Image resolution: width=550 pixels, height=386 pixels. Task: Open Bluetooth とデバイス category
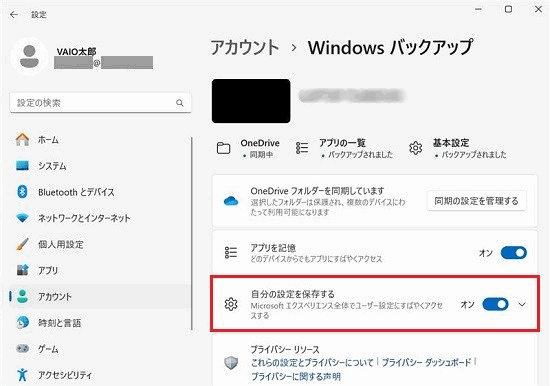tap(100, 192)
